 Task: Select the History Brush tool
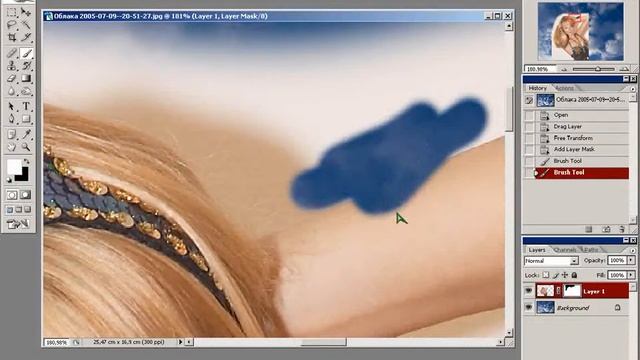26,65
